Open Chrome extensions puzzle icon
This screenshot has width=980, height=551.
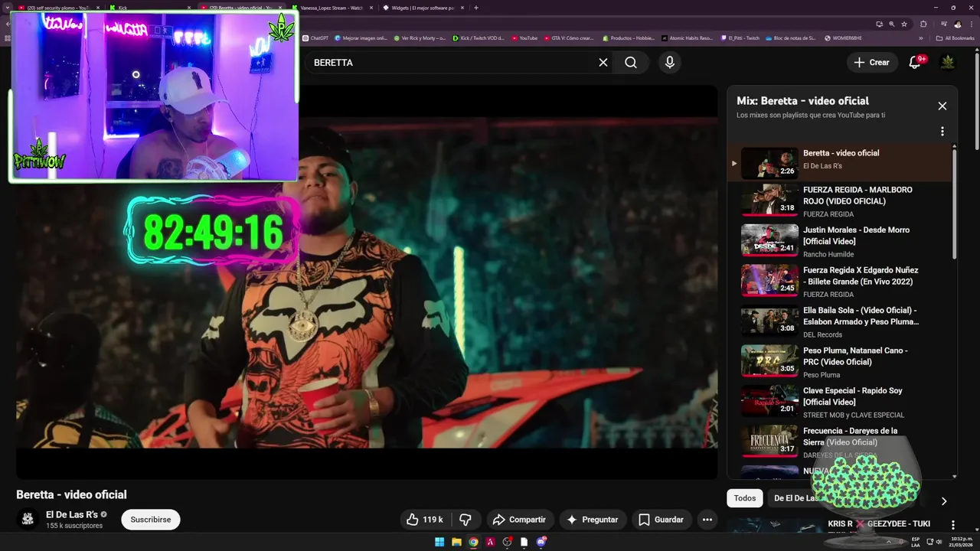(x=923, y=24)
